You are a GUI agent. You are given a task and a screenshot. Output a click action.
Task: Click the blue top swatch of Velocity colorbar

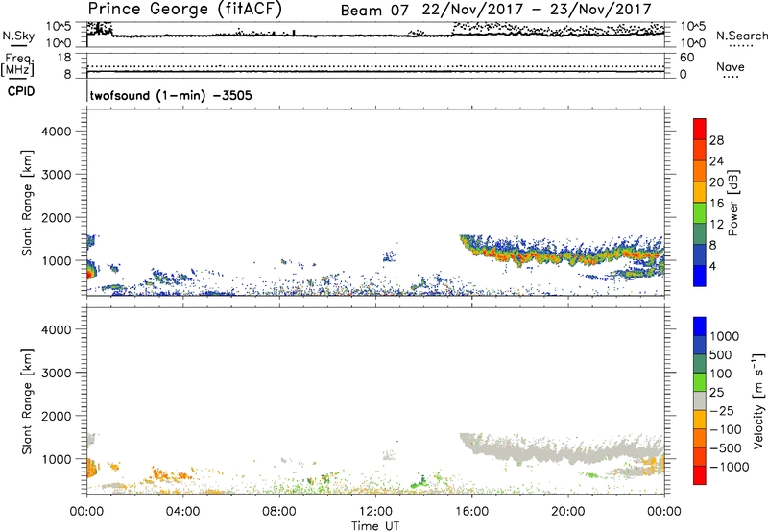point(700,326)
